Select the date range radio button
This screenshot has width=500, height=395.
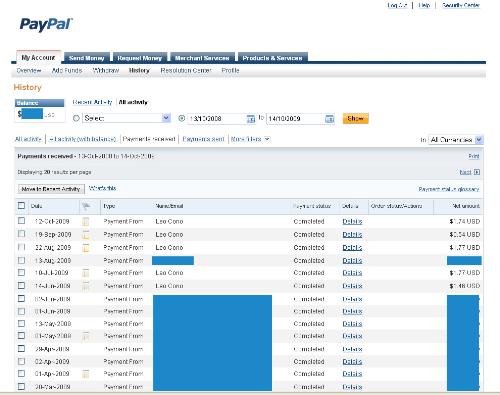[182, 118]
